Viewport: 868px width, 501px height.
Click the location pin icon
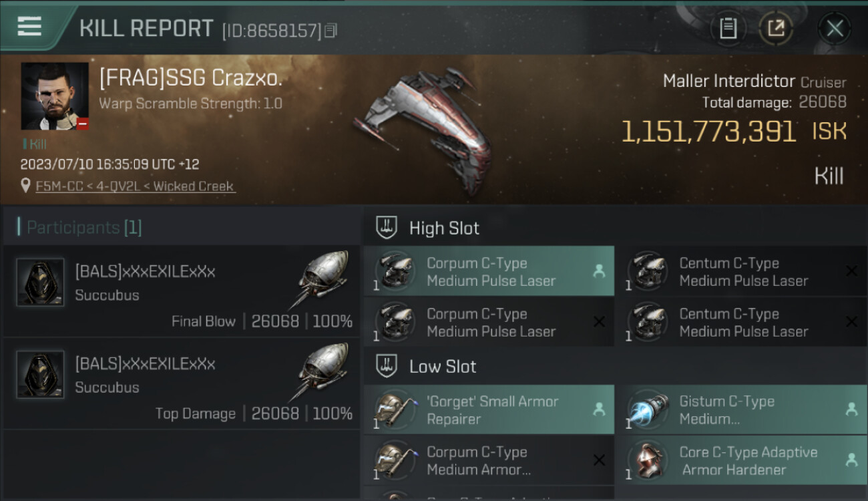click(x=26, y=186)
